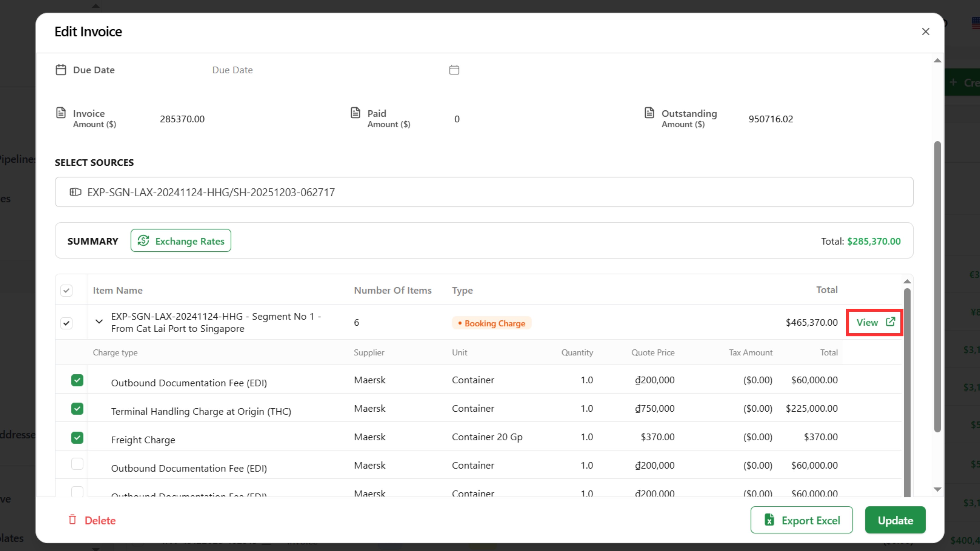
Task: Uncheck Terminal Handling Charge at Origin checkbox
Action: pyautogui.click(x=77, y=409)
